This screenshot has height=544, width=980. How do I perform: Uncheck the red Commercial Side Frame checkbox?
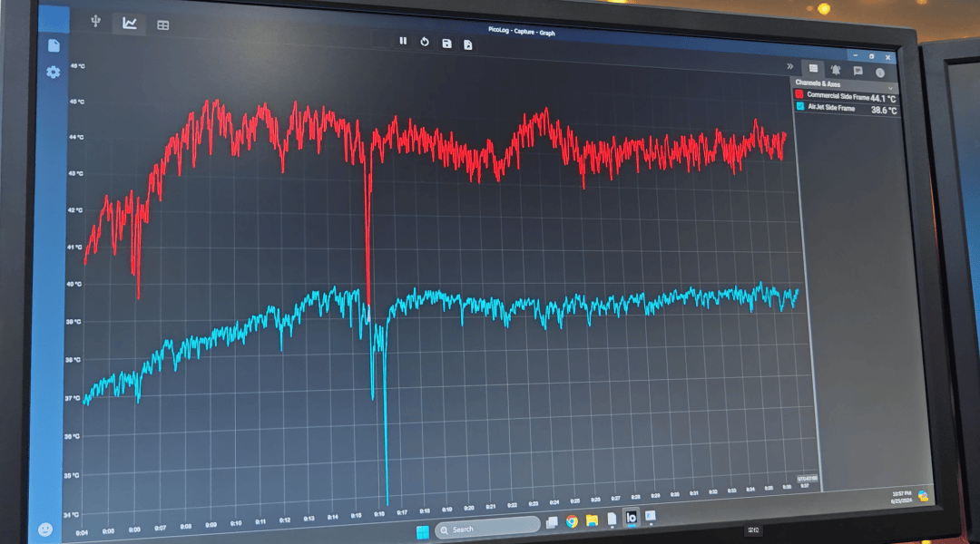tap(799, 94)
